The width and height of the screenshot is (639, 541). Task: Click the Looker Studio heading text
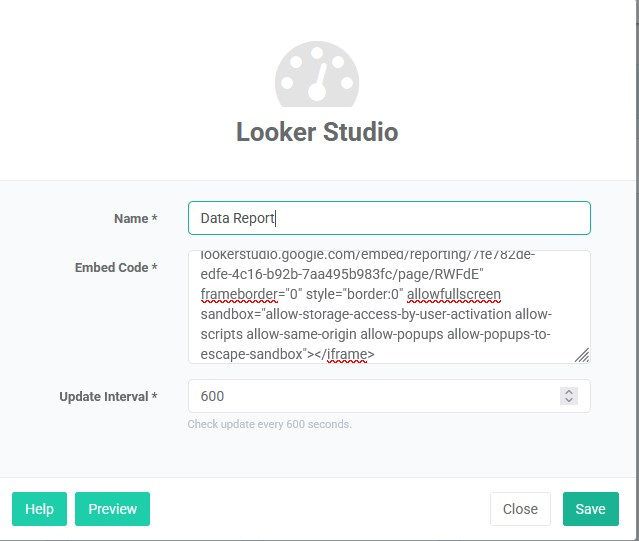pyautogui.click(x=317, y=132)
